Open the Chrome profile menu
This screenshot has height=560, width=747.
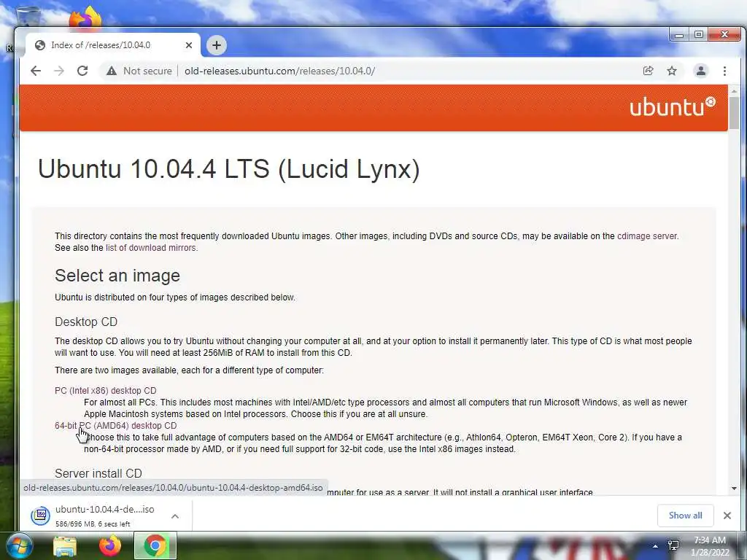tap(701, 71)
